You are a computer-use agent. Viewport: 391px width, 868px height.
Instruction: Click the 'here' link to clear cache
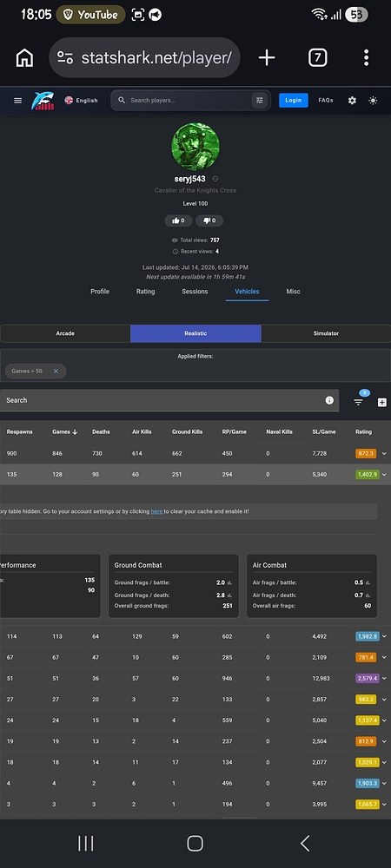(x=156, y=511)
